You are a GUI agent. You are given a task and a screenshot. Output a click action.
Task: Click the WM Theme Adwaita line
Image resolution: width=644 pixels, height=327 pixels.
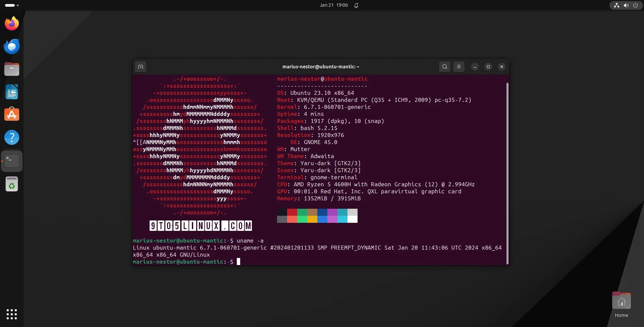pos(305,156)
